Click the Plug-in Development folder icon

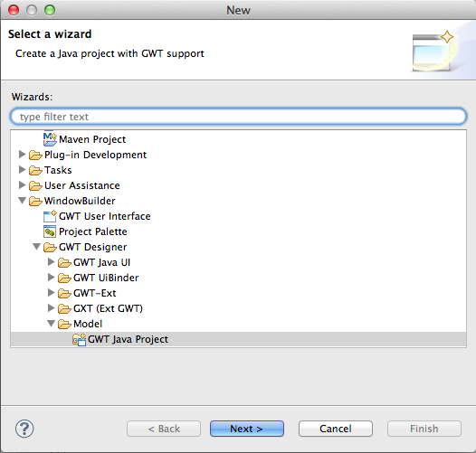tap(35, 155)
